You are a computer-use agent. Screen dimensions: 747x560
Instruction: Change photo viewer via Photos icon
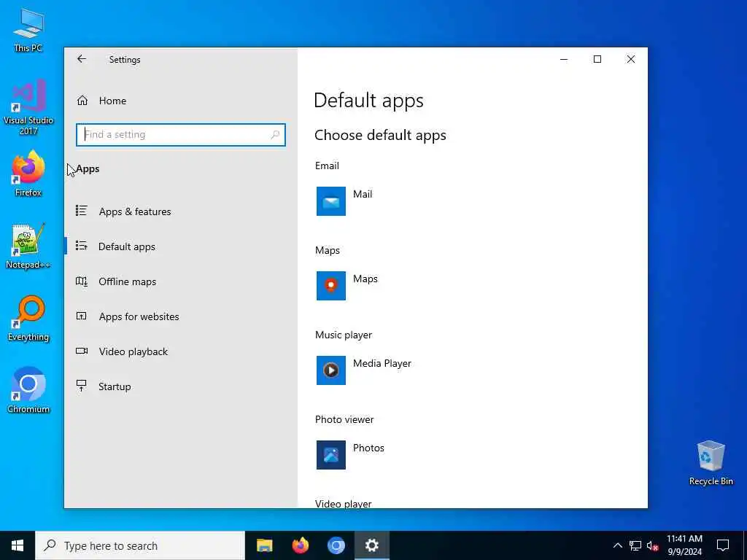(331, 455)
